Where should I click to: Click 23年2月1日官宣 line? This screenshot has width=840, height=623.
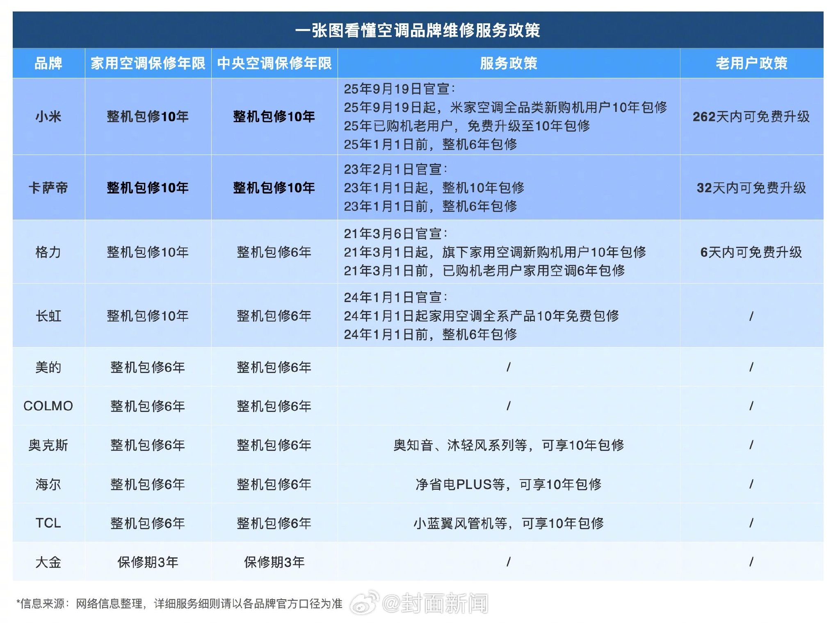pos(395,169)
